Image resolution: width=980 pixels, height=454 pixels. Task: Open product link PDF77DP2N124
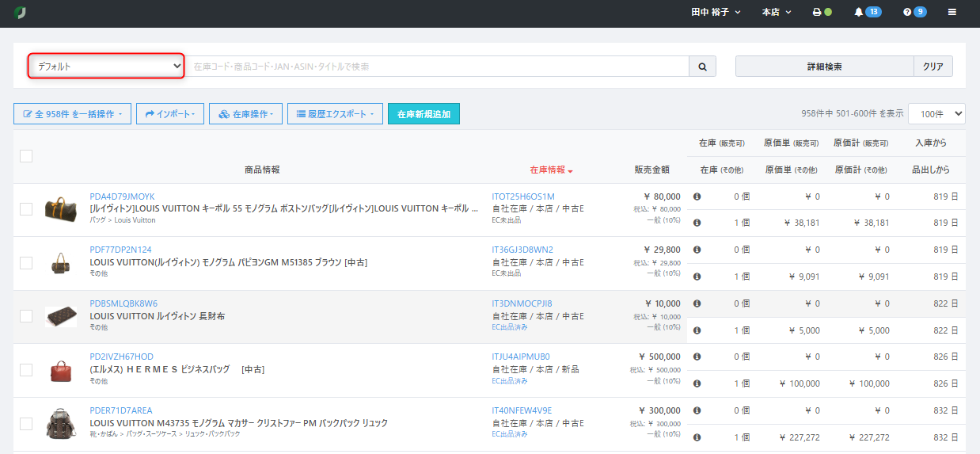point(121,250)
